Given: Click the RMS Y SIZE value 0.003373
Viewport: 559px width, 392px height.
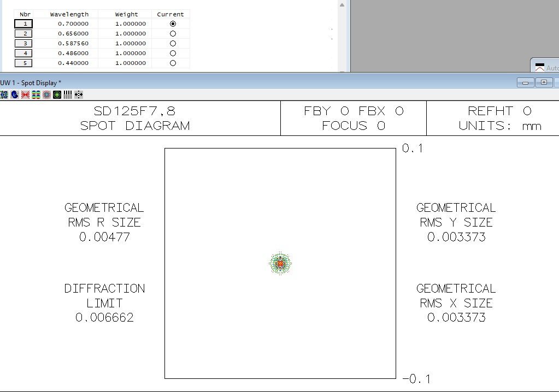Looking at the screenshot, I should click(456, 237).
